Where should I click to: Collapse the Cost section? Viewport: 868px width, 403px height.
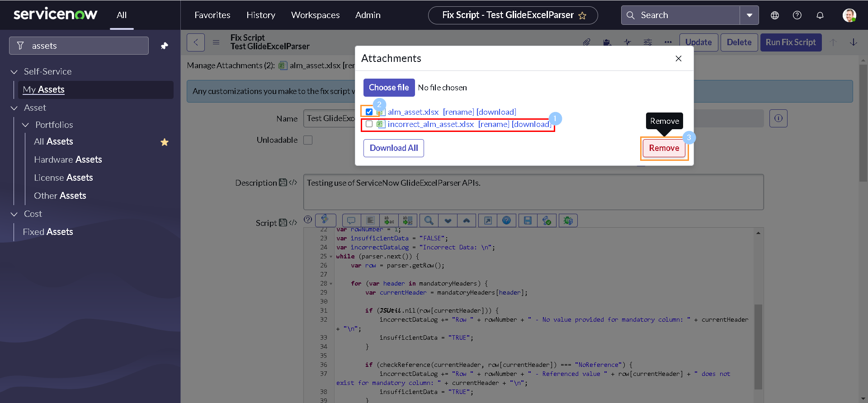point(14,214)
